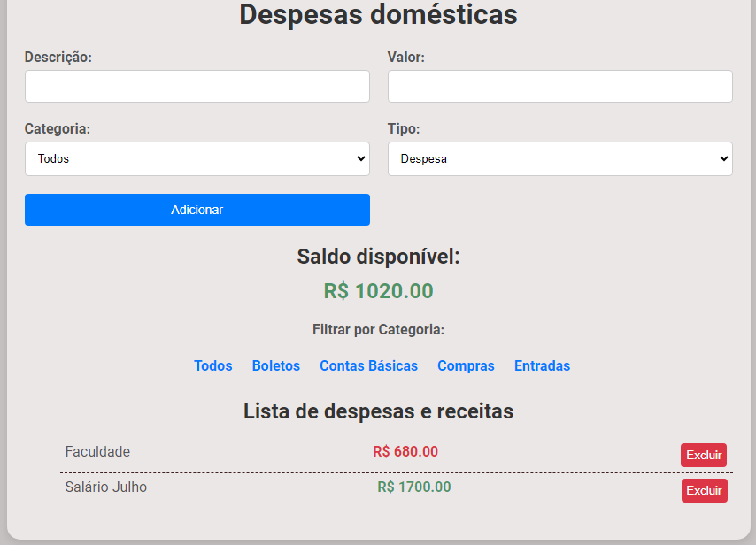
Task: Click the Tipo field label
Action: [404, 129]
